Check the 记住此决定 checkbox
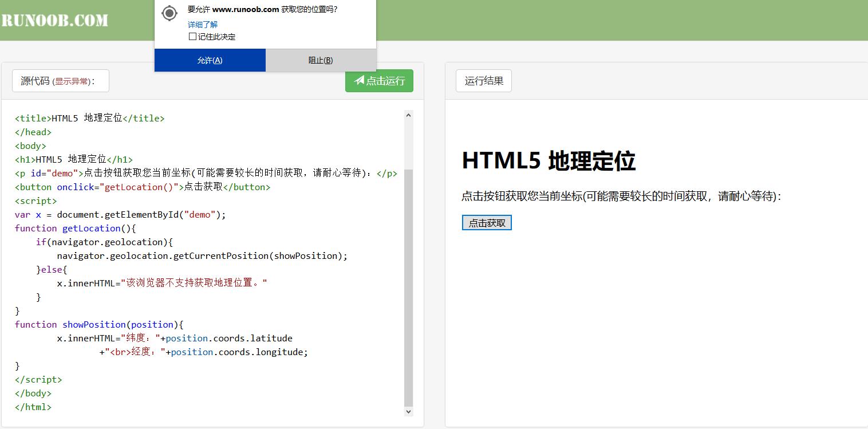The image size is (868, 429). pos(192,37)
